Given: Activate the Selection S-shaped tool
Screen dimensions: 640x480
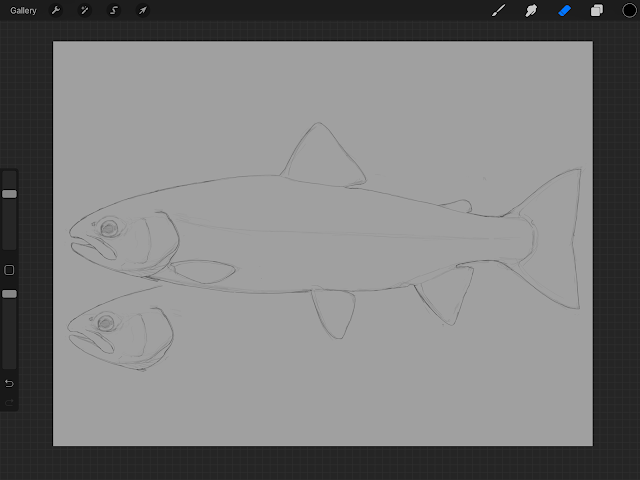Looking at the screenshot, I should click(x=114, y=10).
